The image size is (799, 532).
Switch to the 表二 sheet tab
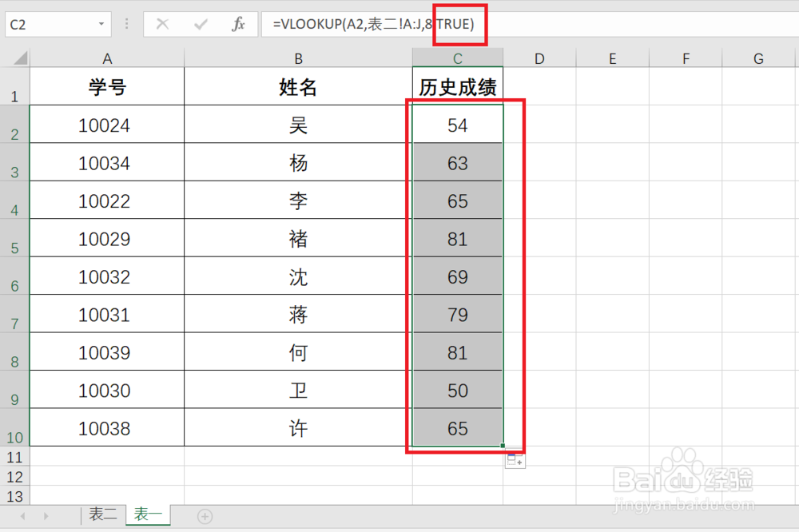click(x=103, y=515)
